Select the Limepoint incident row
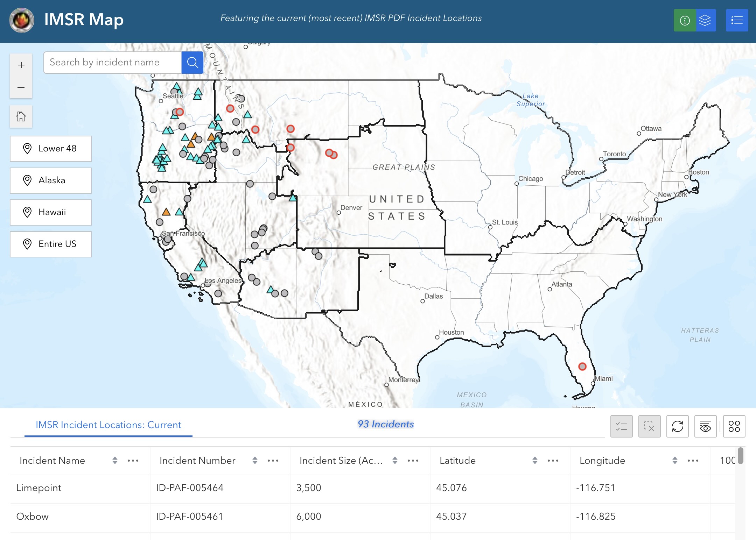756x540 pixels. [x=373, y=489]
